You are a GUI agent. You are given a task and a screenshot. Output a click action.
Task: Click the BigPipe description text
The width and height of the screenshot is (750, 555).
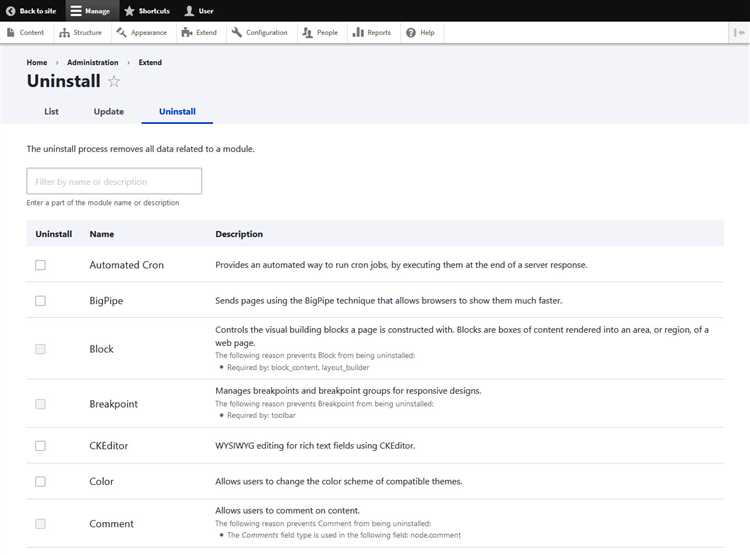coord(388,301)
